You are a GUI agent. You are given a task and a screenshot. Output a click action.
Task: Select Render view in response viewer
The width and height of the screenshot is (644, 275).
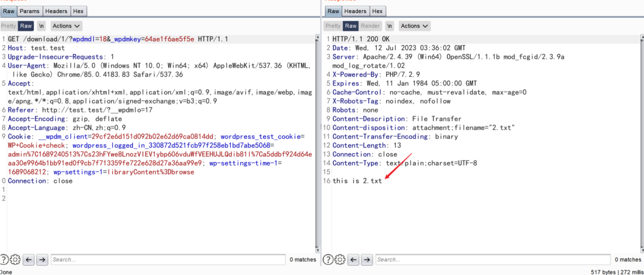point(370,26)
